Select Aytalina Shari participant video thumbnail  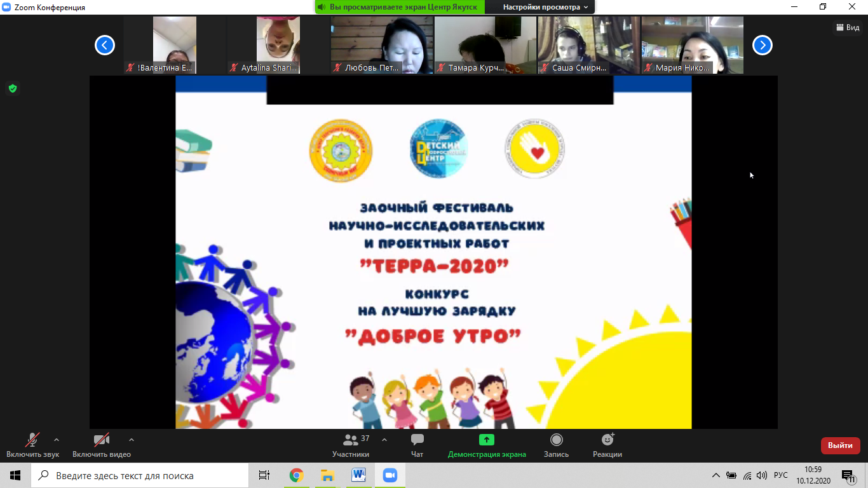pyautogui.click(x=278, y=45)
